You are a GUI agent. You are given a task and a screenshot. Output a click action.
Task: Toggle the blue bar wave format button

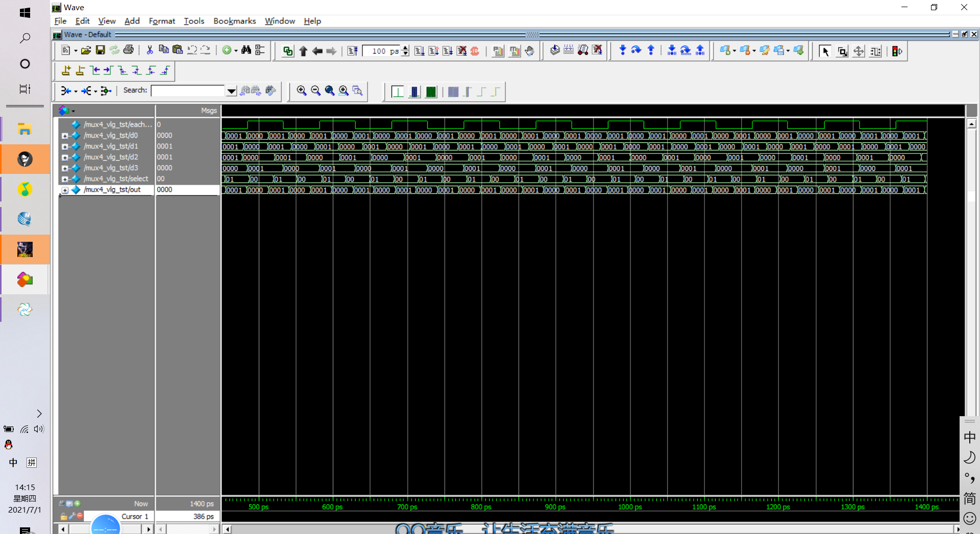pyautogui.click(x=414, y=91)
